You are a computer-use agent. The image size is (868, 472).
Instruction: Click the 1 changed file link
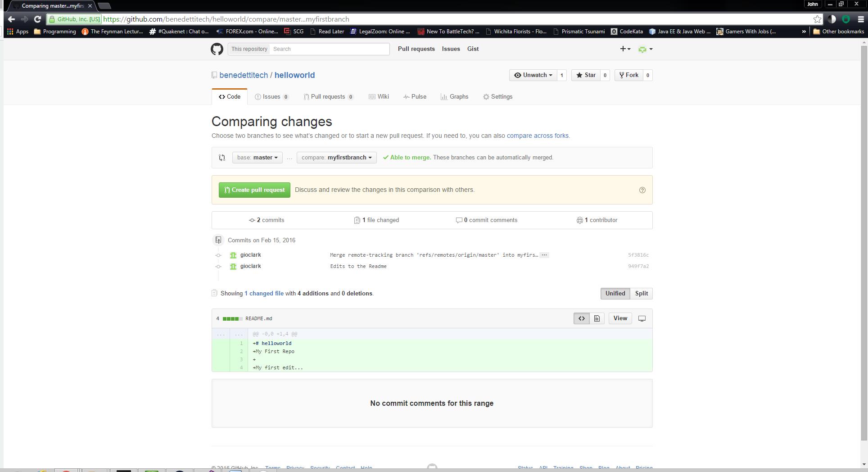click(264, 294)
